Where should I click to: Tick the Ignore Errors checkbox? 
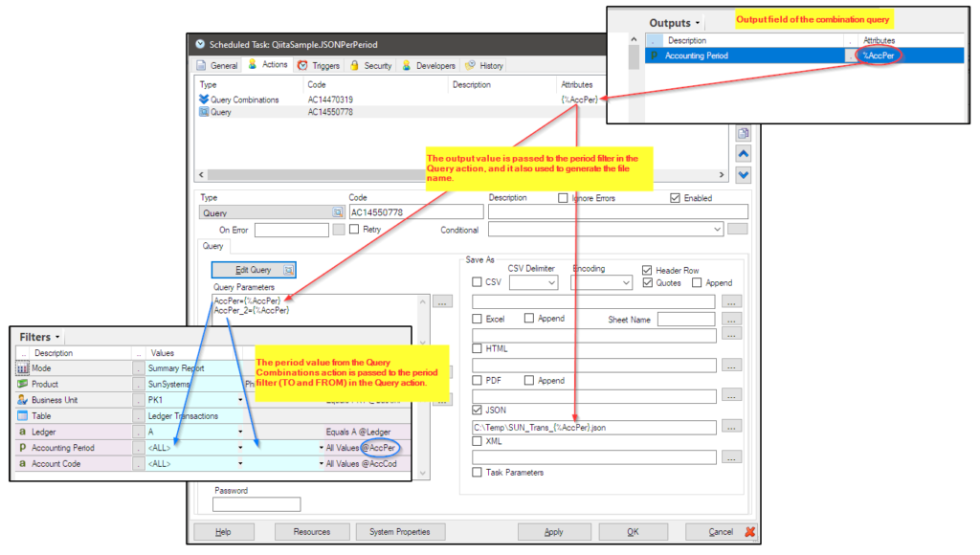(563, 198)
